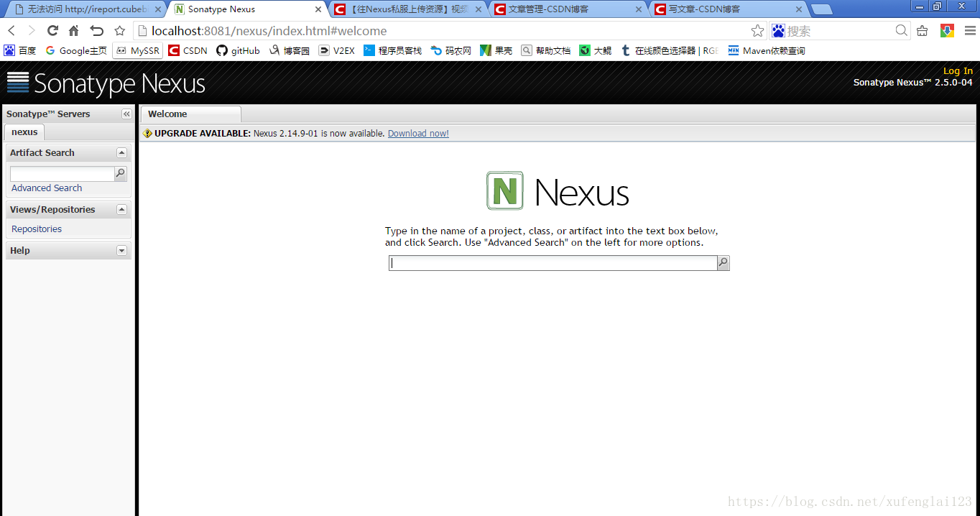Open the gitHub bookmark
This screenshot has width=980, height=516.
238,50
